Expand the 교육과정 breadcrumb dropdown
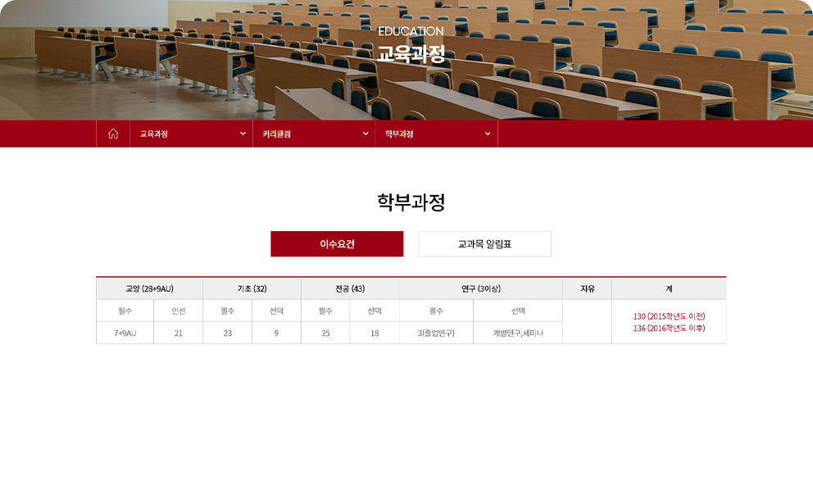Screen dimensions: 813x504 191,134
